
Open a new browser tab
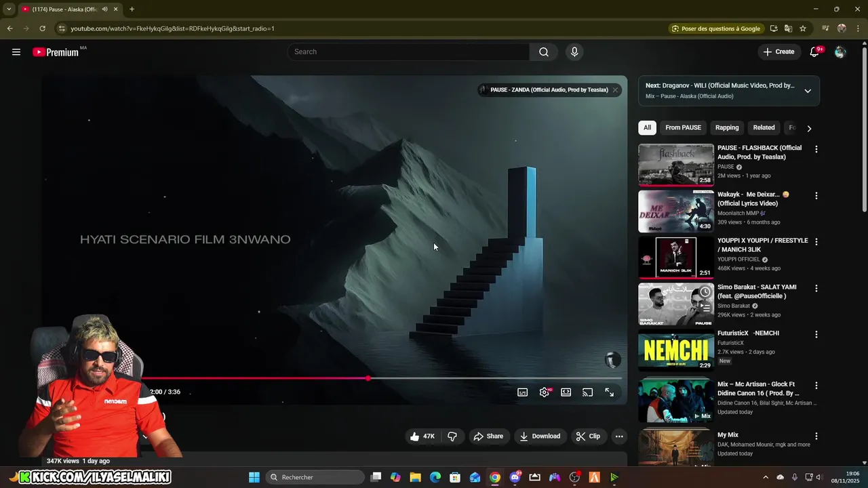tap(132, 9)
